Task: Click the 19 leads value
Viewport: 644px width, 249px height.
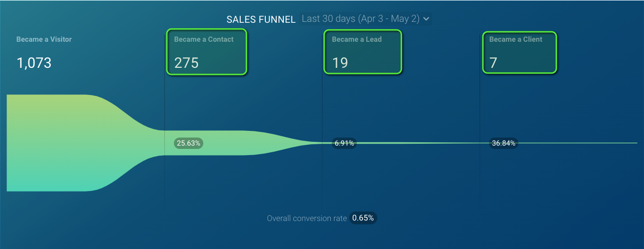Action: [340, 63]
